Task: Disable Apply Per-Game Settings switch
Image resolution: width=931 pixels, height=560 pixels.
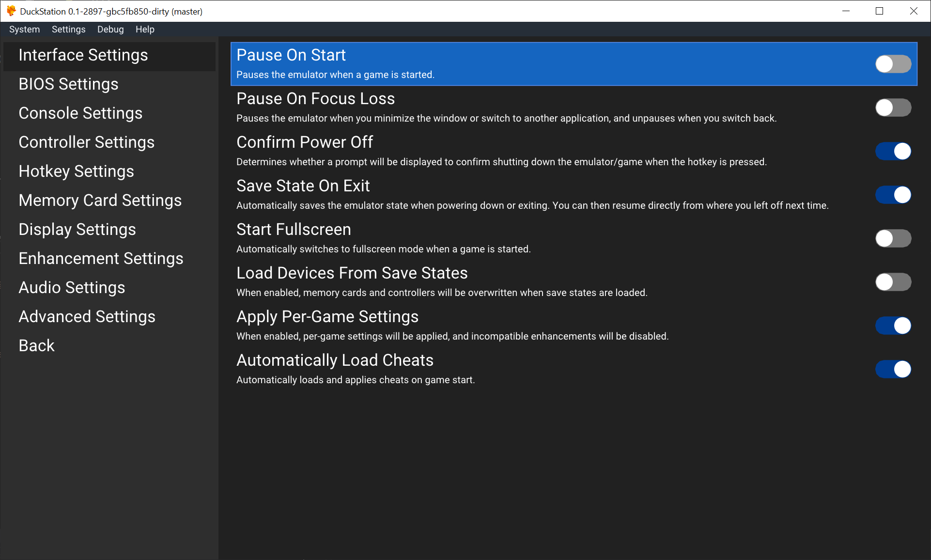Action: 893,326
